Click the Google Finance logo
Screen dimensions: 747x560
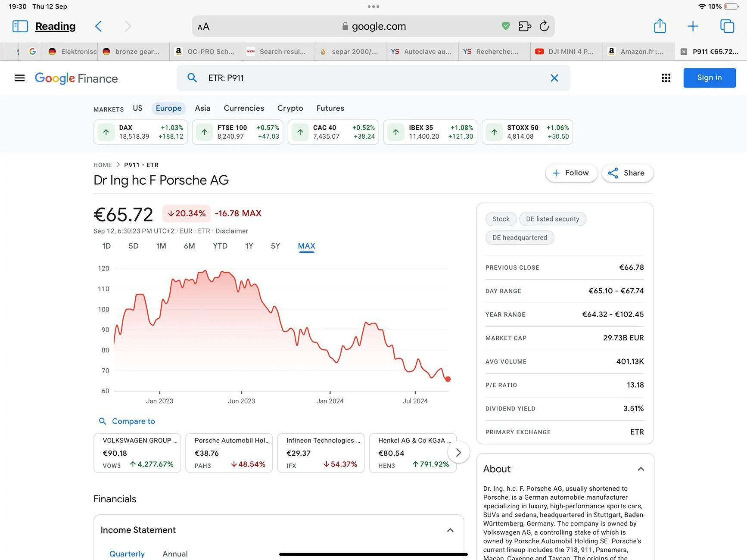click(76, 78)
